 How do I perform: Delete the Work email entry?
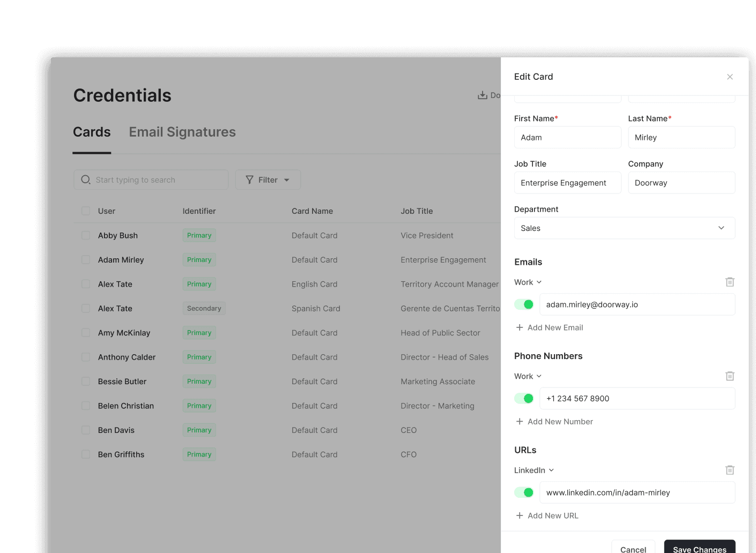click(x=730, y=282)
